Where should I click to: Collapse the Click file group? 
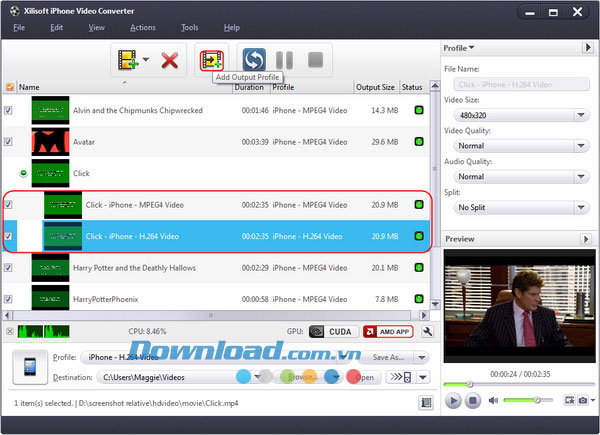23,173
